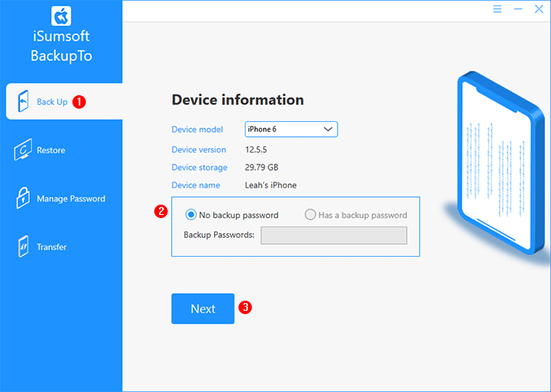Viewport: 551px width, 392px height.
Task: Click the iSumsoft BackupTo apple logo
Action: coord(61,16)
